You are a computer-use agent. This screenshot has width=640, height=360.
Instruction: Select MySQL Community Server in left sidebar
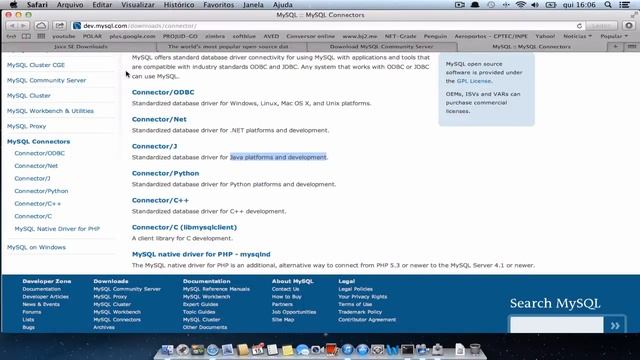pyautogui.click(x=47, y=80)
